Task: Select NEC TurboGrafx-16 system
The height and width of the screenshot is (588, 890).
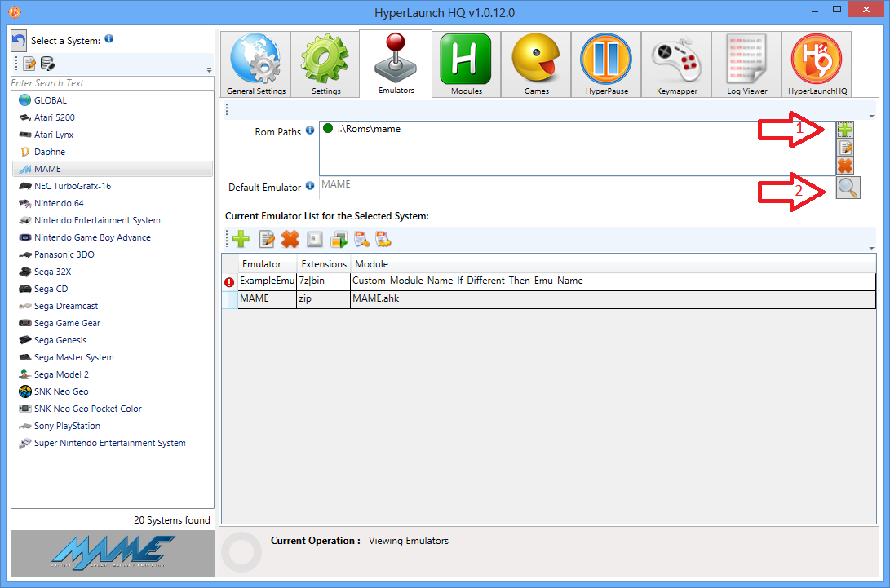Action: 113,186
